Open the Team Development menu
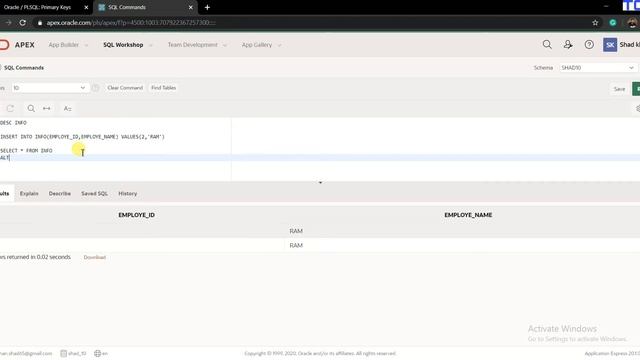Image resolution: width=640 pixels, height=360 pixels. (193, 45)
